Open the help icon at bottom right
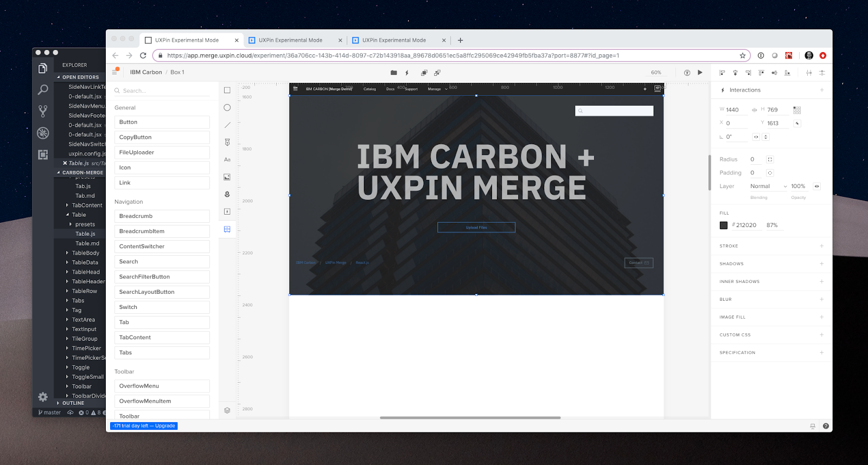The height and width of the screenshot is (465, 868). point(826,427)
